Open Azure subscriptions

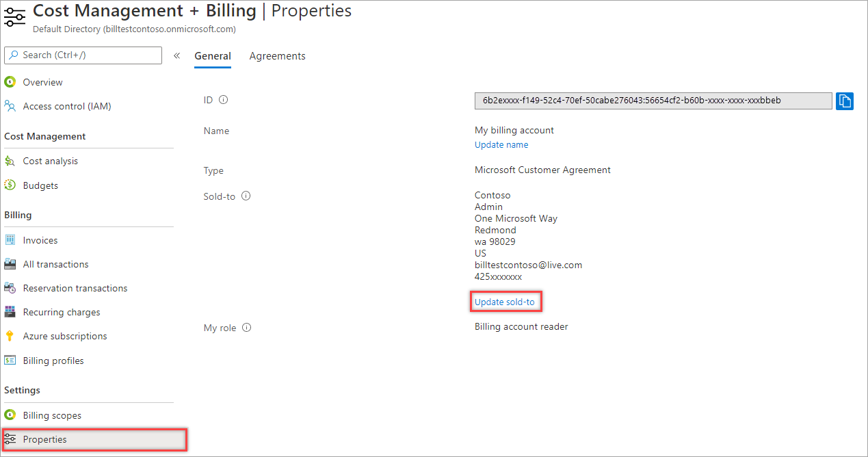click(64, 336)
